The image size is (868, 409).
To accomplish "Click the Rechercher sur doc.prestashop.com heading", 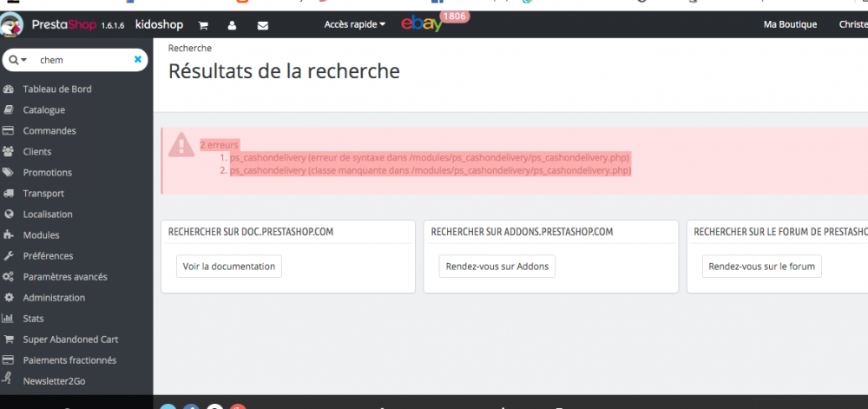I will [251, 232].
